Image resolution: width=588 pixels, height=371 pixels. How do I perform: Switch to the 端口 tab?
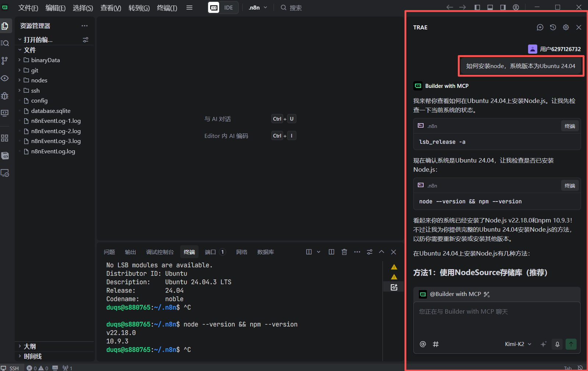215,252
